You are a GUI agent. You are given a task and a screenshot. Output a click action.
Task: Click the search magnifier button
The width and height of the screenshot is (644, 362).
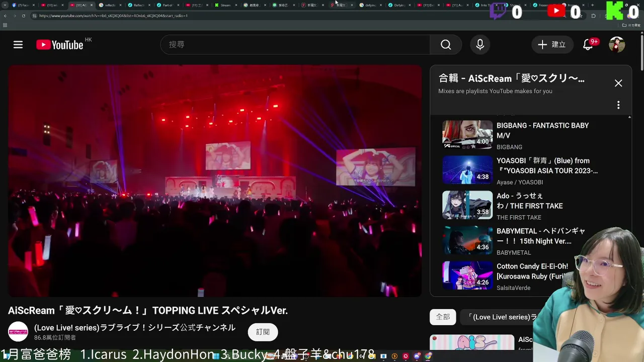pyautogui.click(x=446, y=45)
